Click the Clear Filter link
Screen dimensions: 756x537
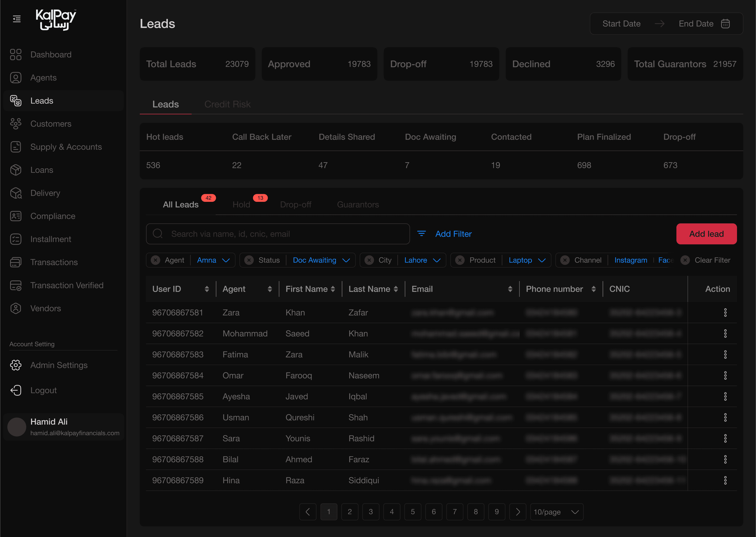(x=712, y=260)
